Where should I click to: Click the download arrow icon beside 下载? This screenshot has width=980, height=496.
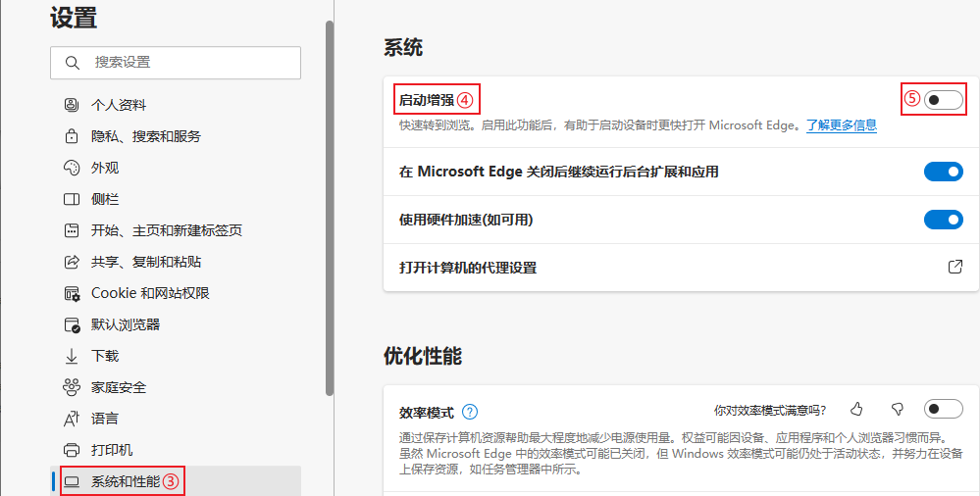point(71,356)
